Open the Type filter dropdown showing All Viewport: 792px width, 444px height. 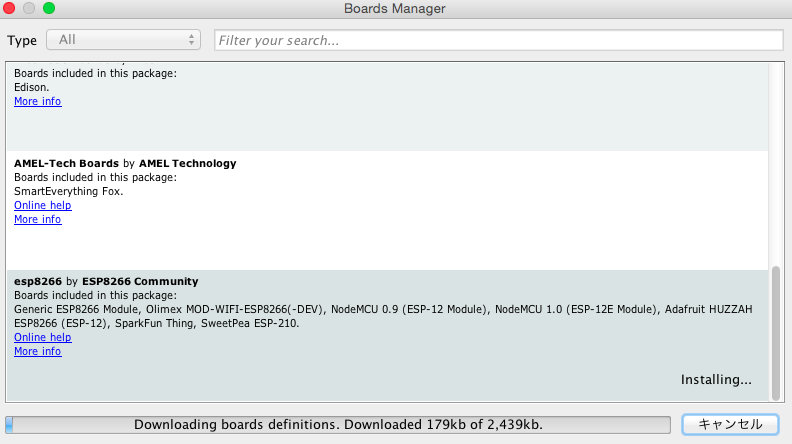[123, 40]
